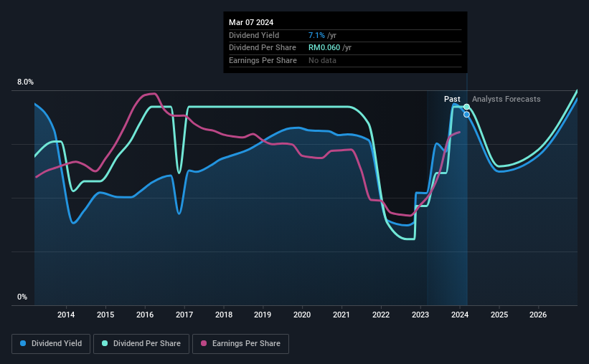Click the 2015 x-axis label

(x=105, y=315)
